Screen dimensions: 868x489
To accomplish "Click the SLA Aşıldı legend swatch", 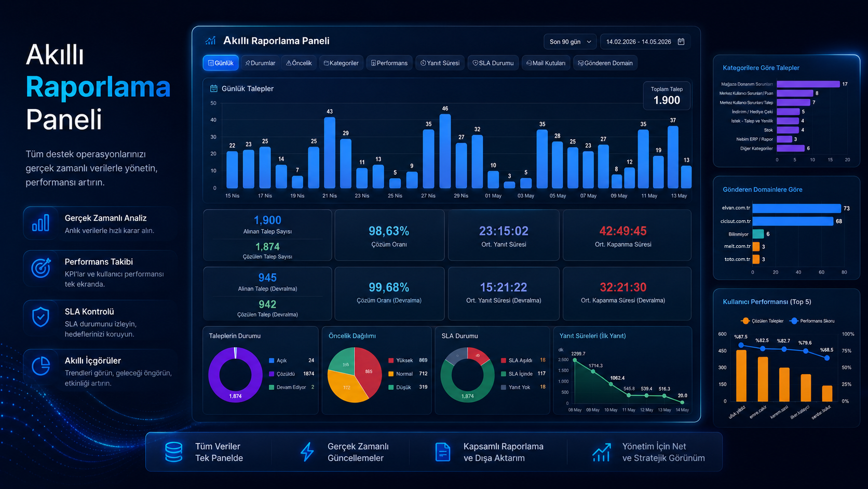I will [x=504, y=361].
